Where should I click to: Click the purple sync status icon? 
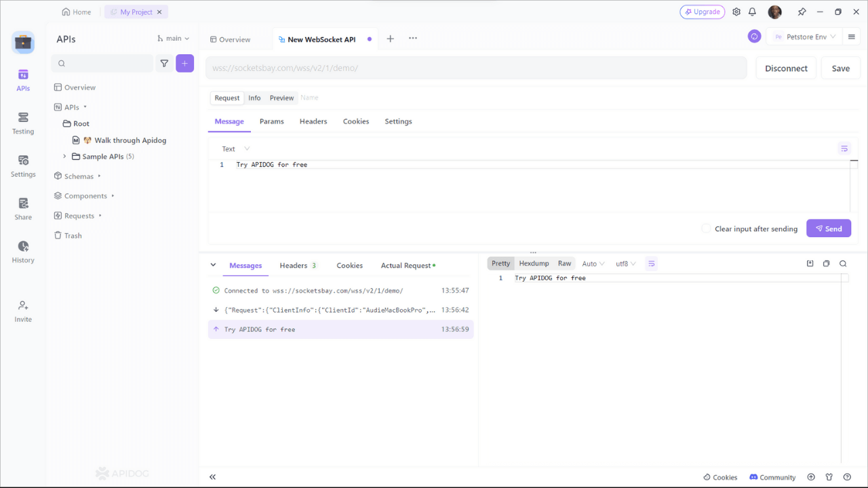pos(754,37)
